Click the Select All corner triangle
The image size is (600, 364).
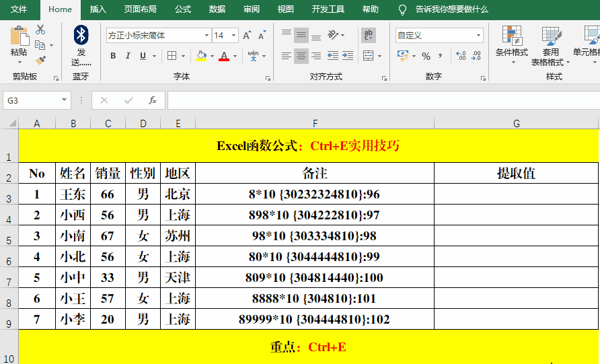(12, 123)
